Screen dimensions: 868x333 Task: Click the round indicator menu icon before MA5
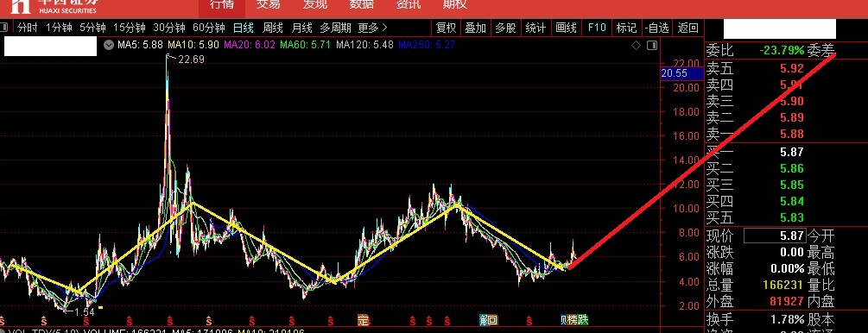109,45
